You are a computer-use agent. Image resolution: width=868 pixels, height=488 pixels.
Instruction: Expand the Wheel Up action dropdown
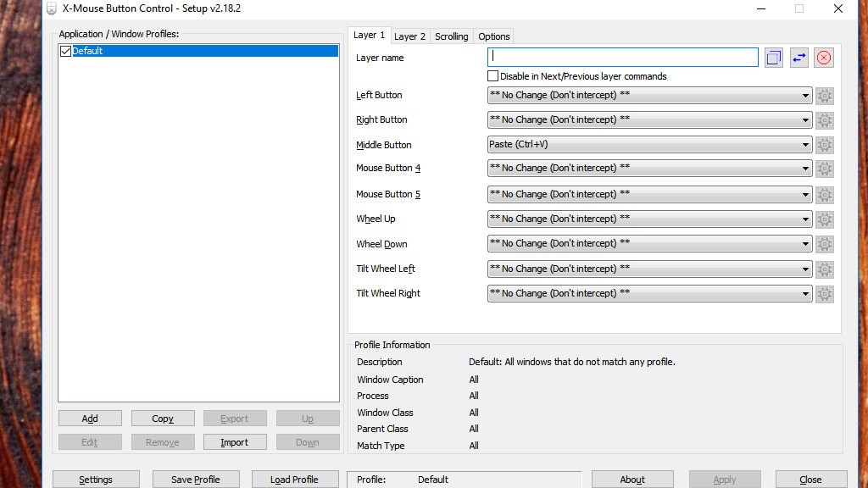coord(649,219)
